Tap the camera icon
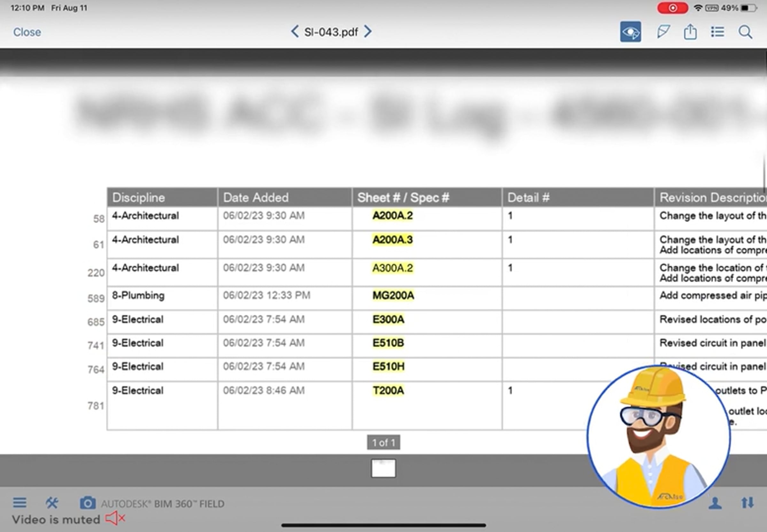Screen dimensions: 767x532 coord(88,503)
